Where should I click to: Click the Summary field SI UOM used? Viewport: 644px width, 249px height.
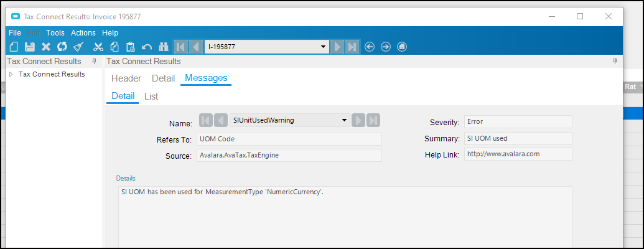518,138
